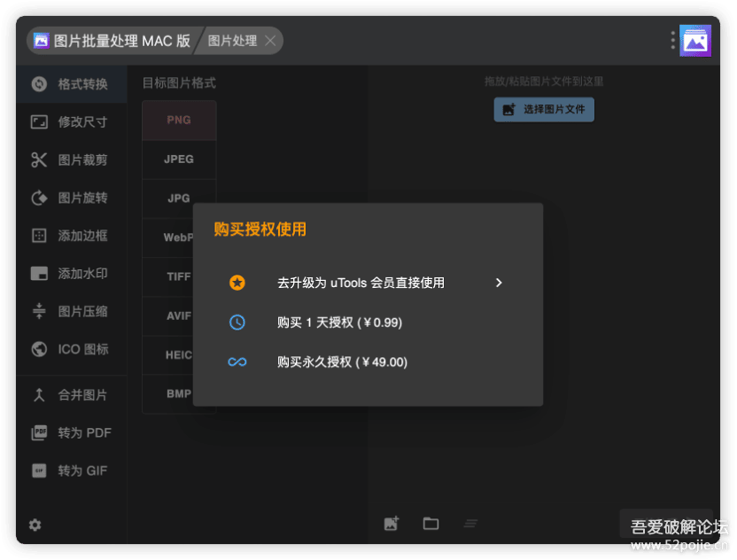
Task: Click the 选择图片文件 button
Action: tap(544, 110)
